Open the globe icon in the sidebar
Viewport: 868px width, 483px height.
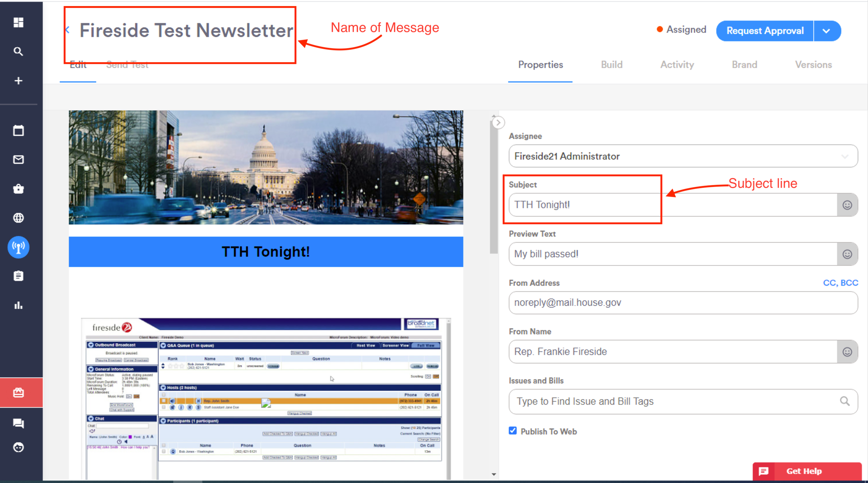tap(18, 218)
